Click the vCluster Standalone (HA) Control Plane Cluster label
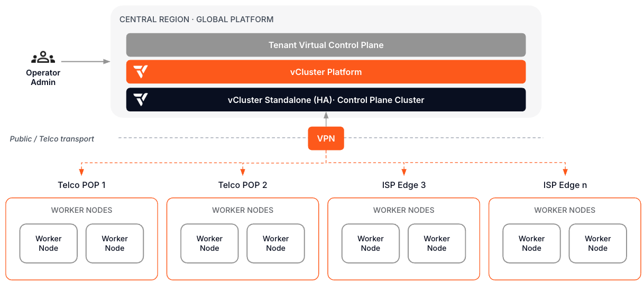644x283 pixels. [326, 100]
